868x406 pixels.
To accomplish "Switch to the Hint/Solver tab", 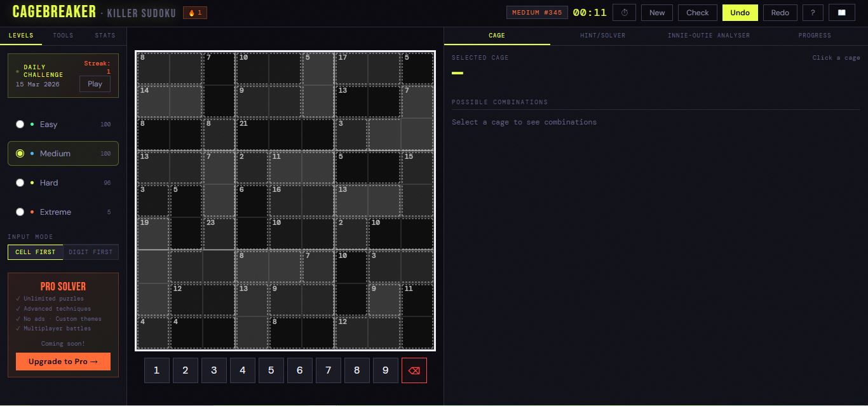I will 603,36.
